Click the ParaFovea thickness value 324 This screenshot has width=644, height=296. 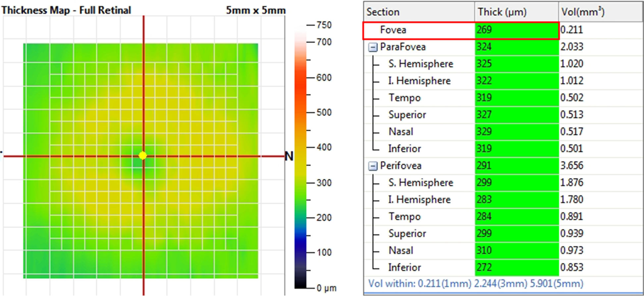(484, 47)
